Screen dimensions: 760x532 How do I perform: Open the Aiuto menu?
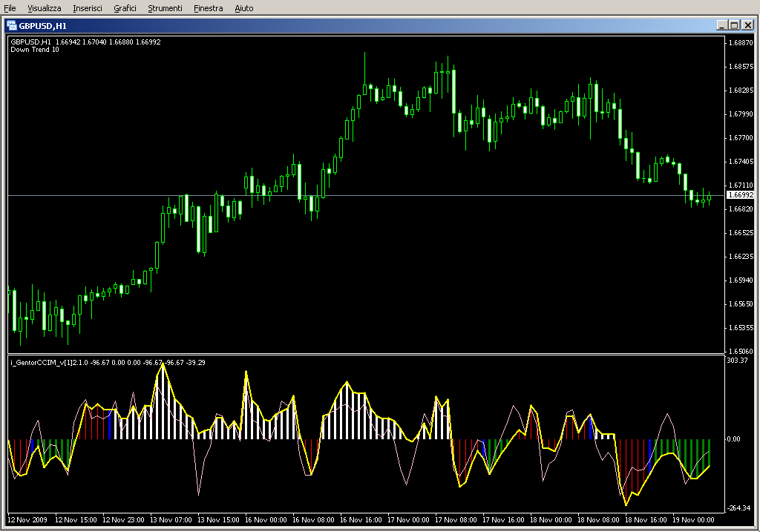(x=243, y=8)
